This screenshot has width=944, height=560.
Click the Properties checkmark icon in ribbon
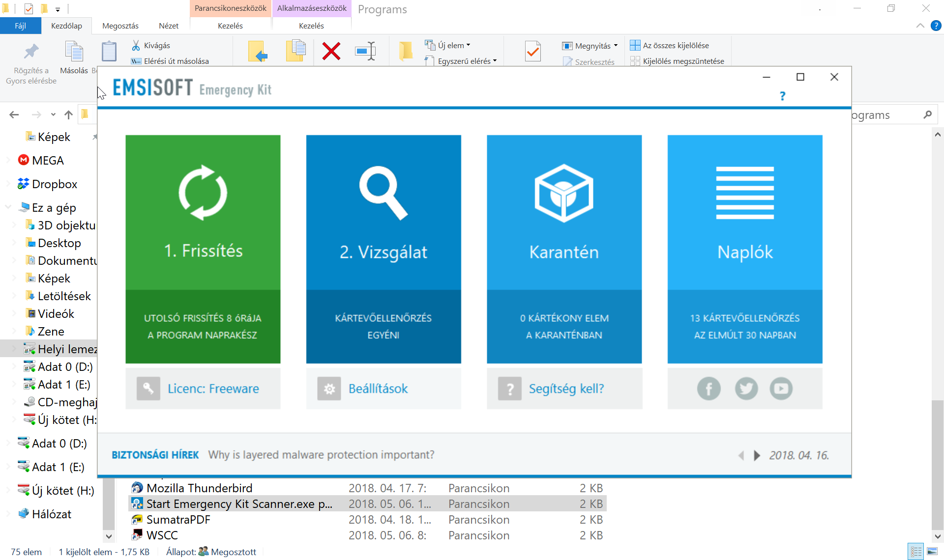click(533, 51)
